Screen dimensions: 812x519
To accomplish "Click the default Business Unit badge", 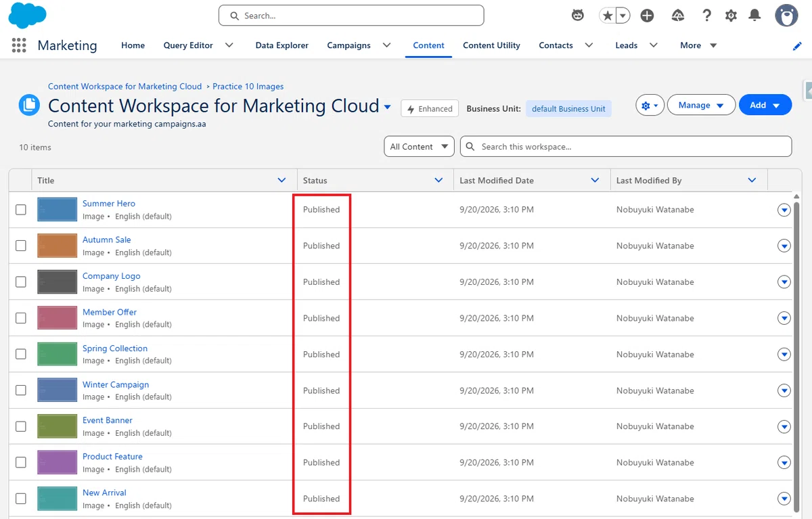I will 568,109.
